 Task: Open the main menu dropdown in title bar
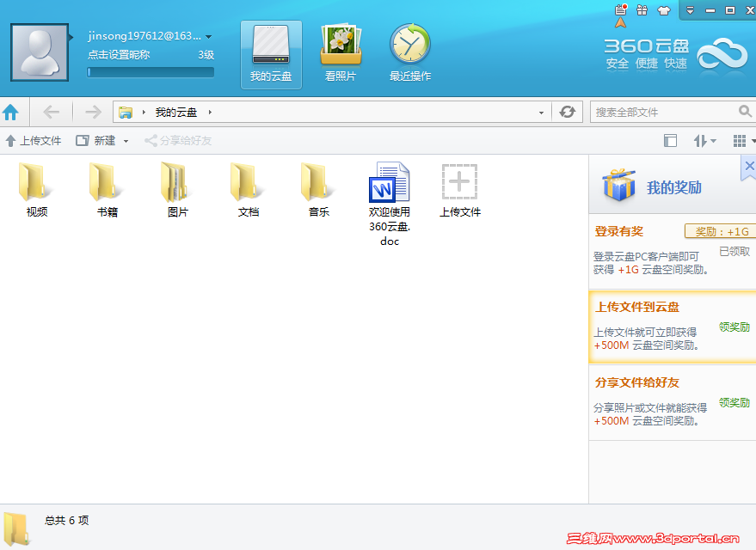[690, 10]
